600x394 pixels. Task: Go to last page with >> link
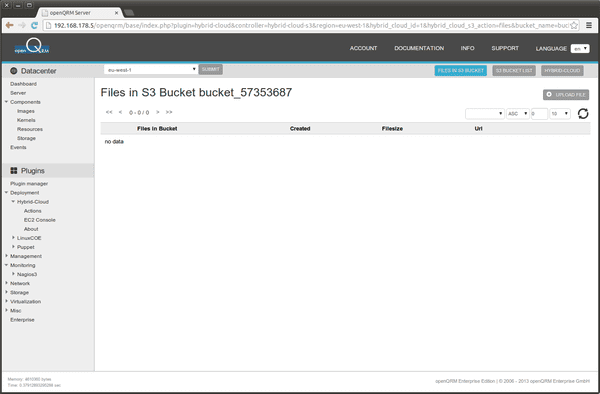(x=169, y=112)
